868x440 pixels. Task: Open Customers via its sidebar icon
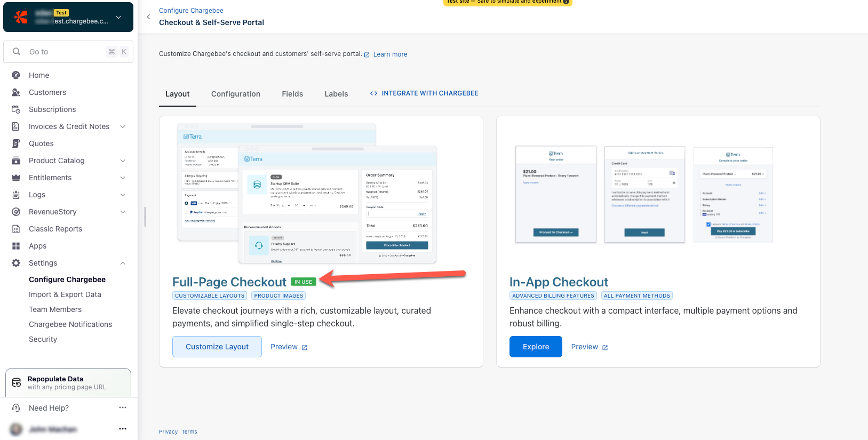click(16, 92)
